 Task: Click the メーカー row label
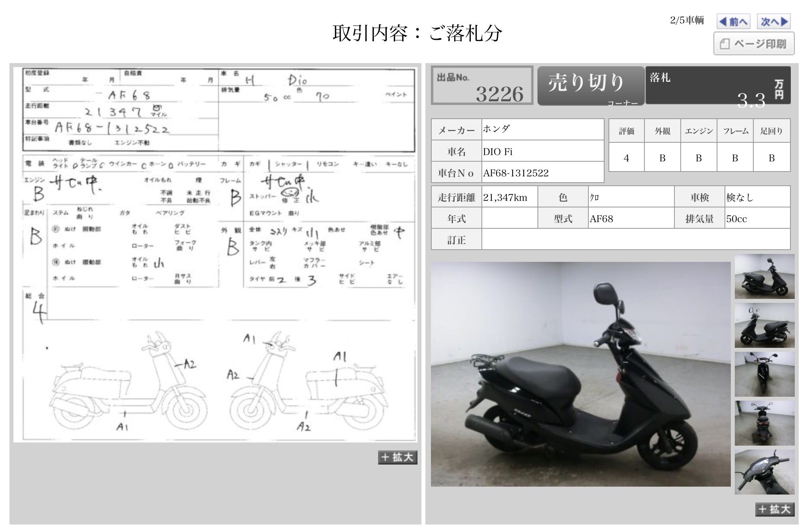click(x=457, y=130)
